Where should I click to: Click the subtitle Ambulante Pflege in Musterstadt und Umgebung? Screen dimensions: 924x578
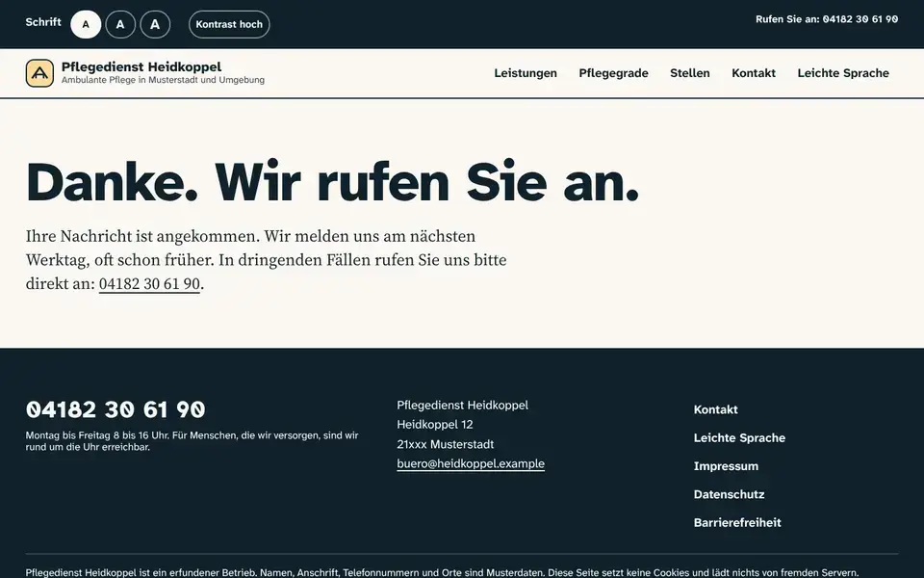click(x=163, y=80)
